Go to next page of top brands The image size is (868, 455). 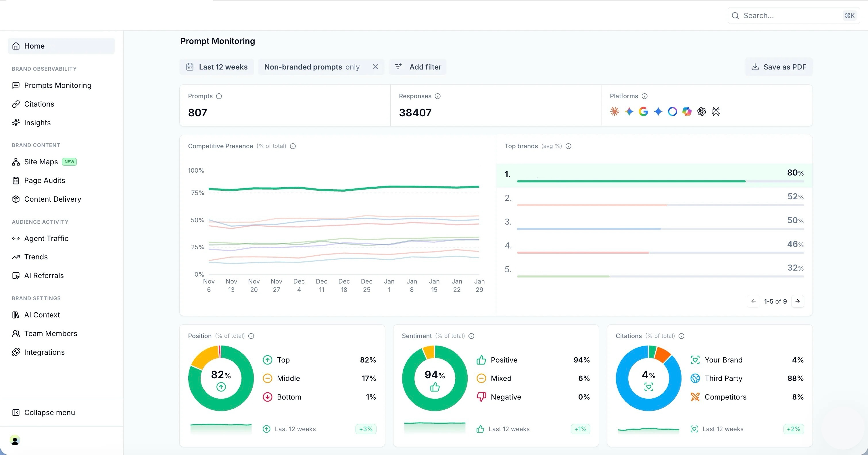point(798,301)
